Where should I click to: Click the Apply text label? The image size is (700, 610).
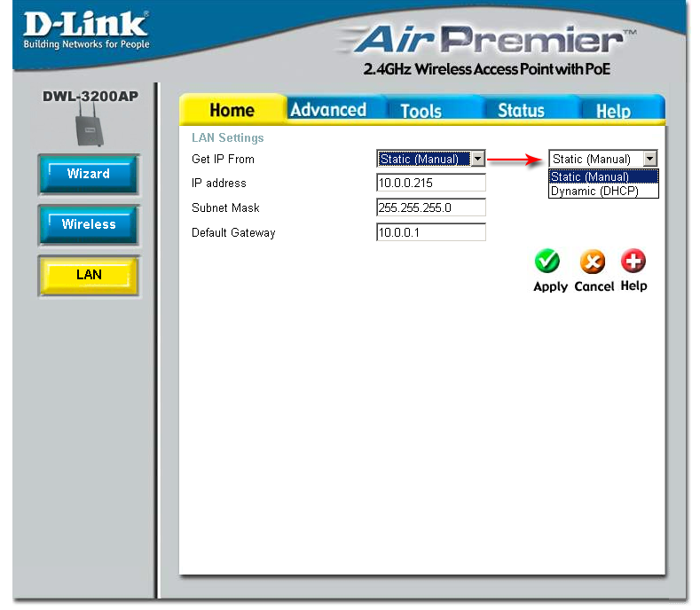(550, 286)
